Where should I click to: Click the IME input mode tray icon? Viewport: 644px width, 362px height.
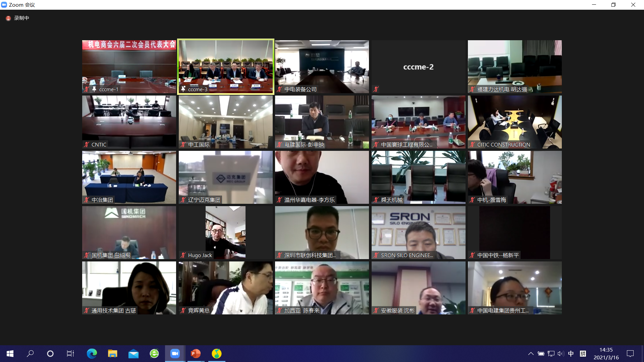[583, 354]
